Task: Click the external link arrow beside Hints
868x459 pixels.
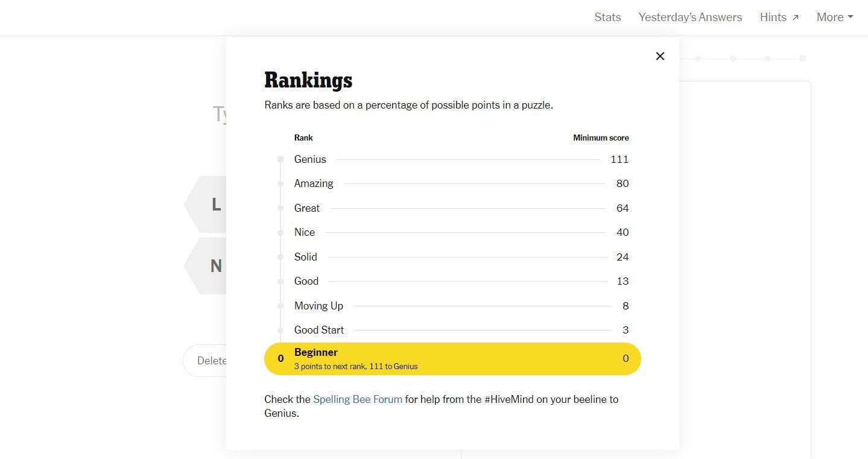Action: tap(796, 16)
